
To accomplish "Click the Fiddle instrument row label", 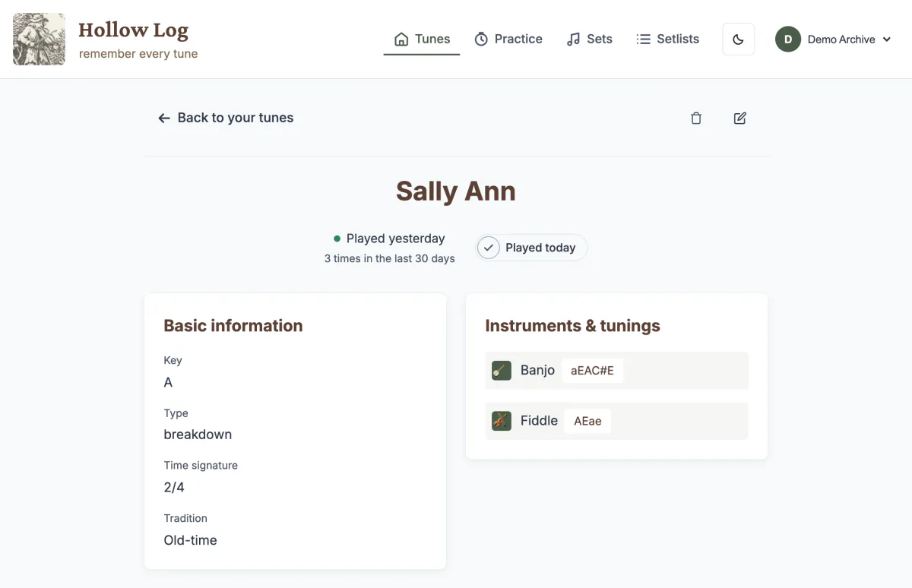I will coord(539,420).
